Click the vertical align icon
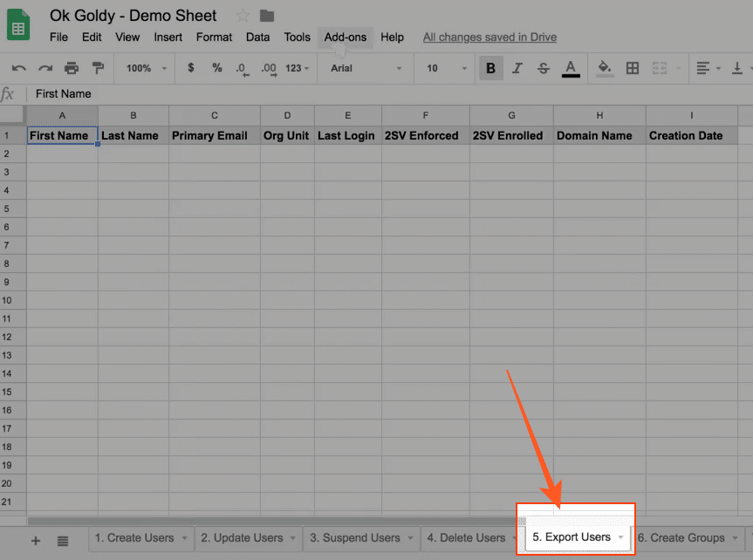 736,68
